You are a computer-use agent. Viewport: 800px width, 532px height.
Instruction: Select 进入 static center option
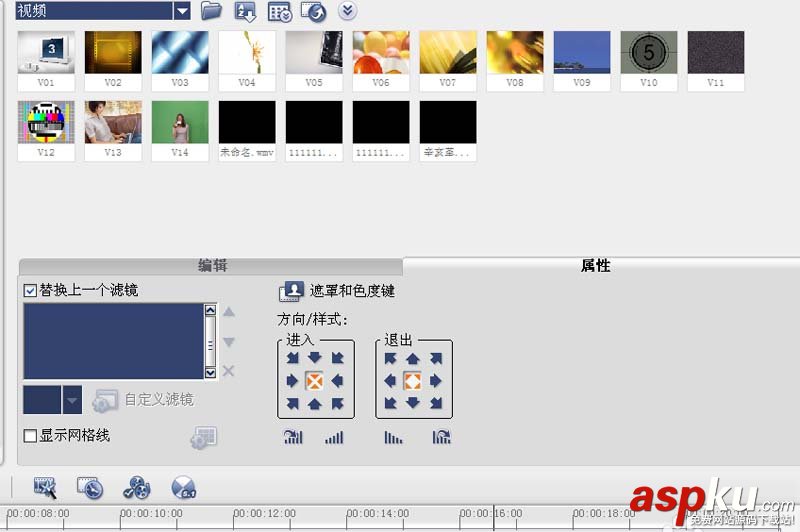[315, 381]
